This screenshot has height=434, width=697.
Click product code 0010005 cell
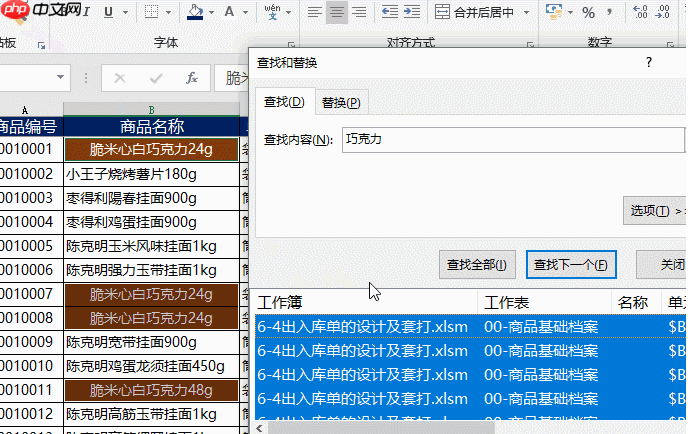[31, 246]
